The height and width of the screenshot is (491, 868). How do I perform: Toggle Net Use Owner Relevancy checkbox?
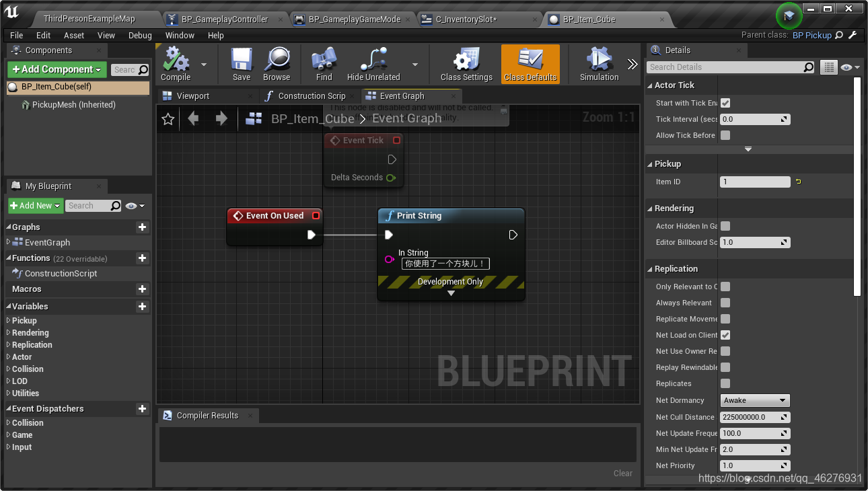[x=725, y=351]
